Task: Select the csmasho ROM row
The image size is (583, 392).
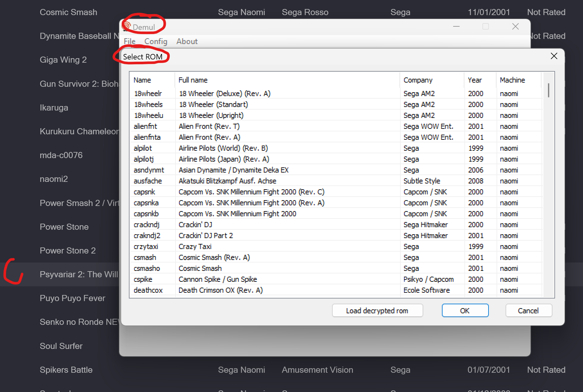Action: tap(336, 268)
